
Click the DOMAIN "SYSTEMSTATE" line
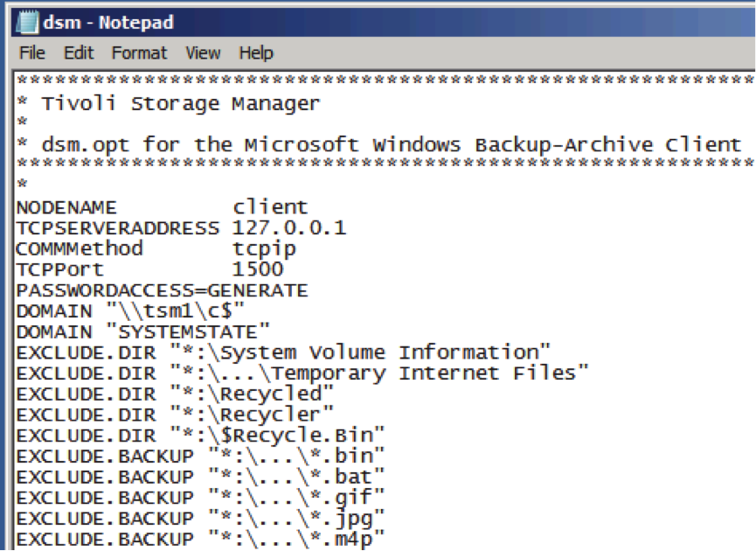tap(143, 332)
